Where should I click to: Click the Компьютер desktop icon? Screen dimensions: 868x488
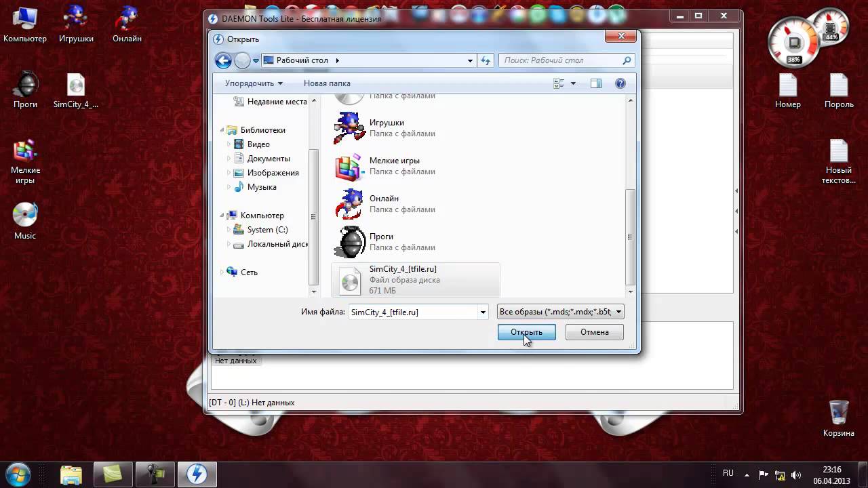25,26
